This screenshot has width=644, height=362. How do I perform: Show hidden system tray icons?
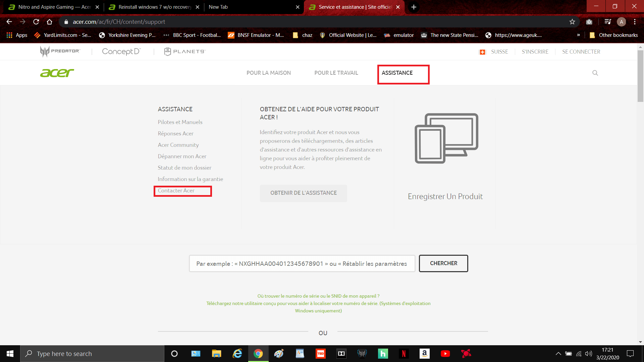click(x=558, y=354)
